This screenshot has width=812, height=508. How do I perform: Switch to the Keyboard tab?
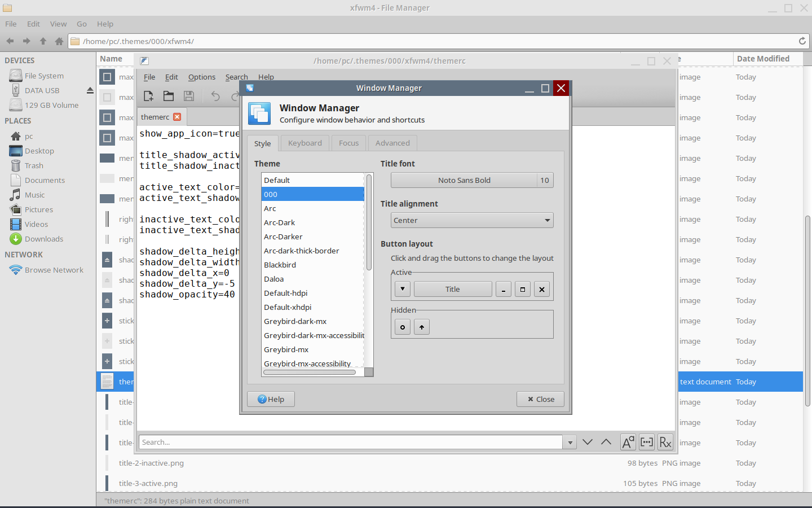304,143
